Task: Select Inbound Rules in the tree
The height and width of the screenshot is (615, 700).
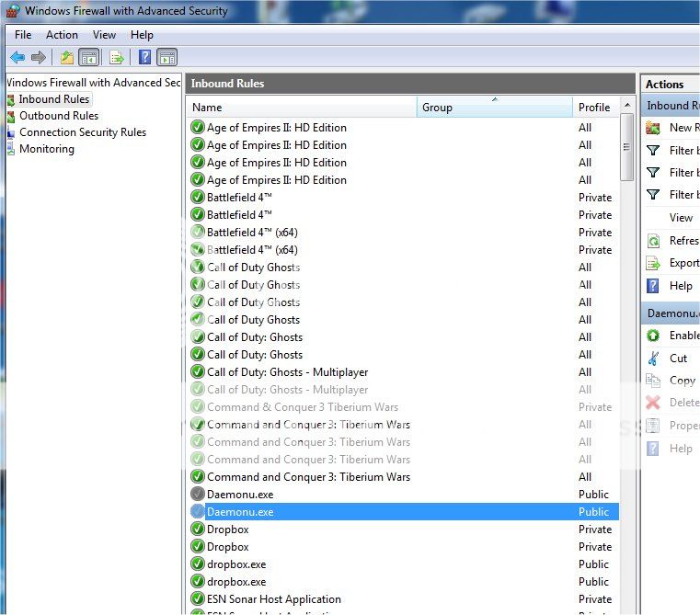Action: tap(53, 99)
